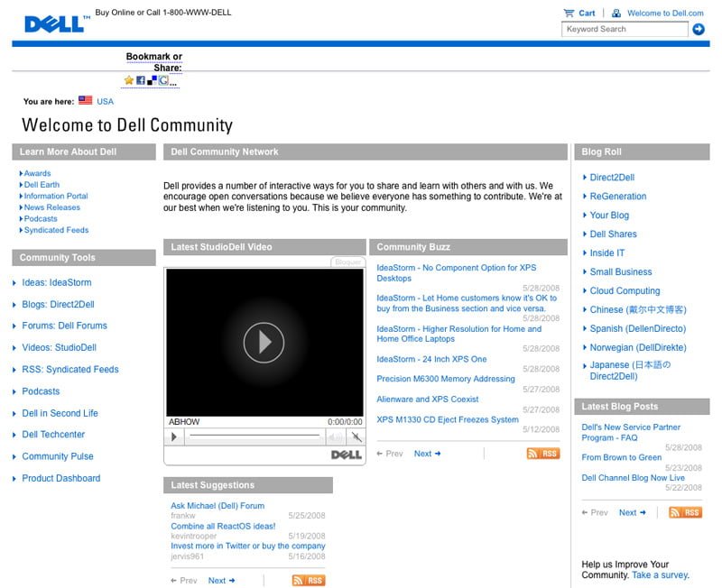Click the Dell logo in header
The width and height of the screenshot is (722, 588).
pyautogui.click(x=57, y=24)
